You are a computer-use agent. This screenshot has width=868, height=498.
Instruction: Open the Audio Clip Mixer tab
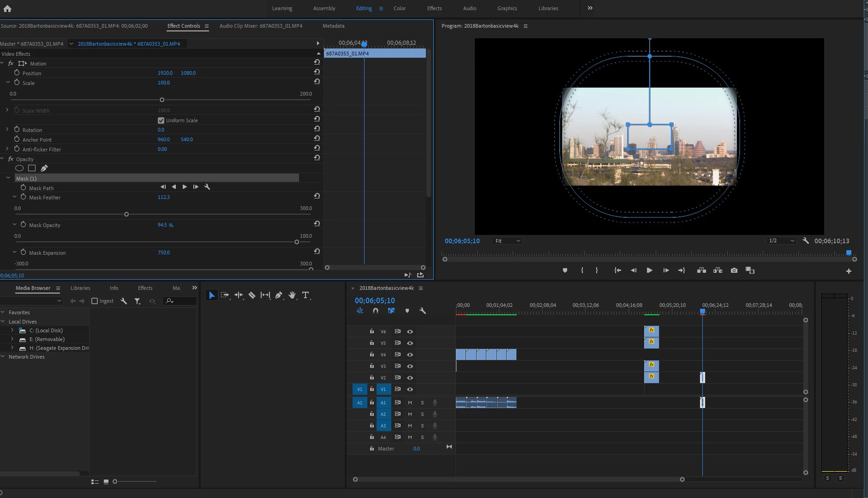coord(261,26)
